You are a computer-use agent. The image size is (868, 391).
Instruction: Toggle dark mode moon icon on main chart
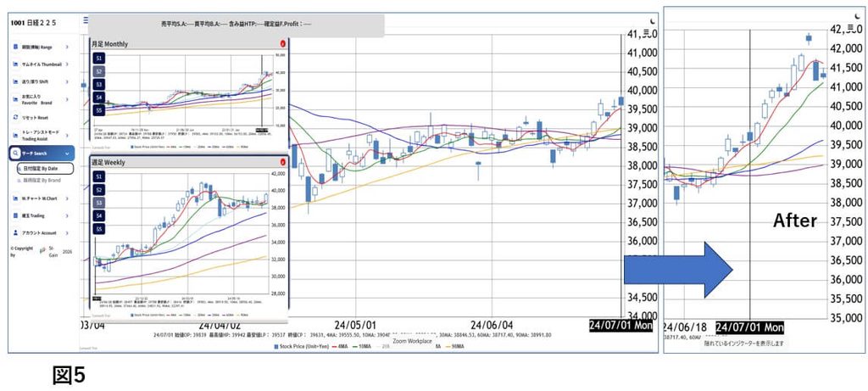(653, 20)
